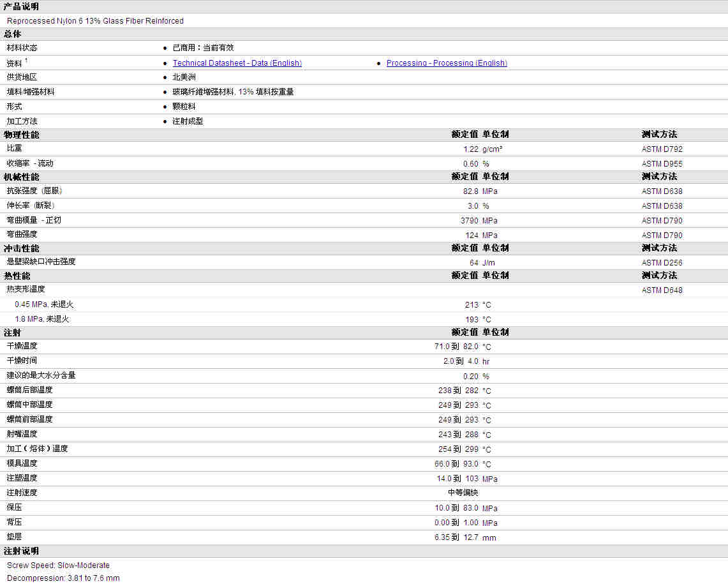
Task: Click the ASTM D792 test method text
Action: tap(662, 149)
